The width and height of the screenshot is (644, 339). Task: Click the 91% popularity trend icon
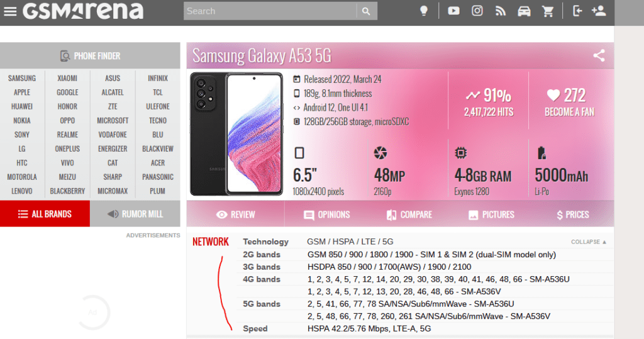[x=473, y=96]
